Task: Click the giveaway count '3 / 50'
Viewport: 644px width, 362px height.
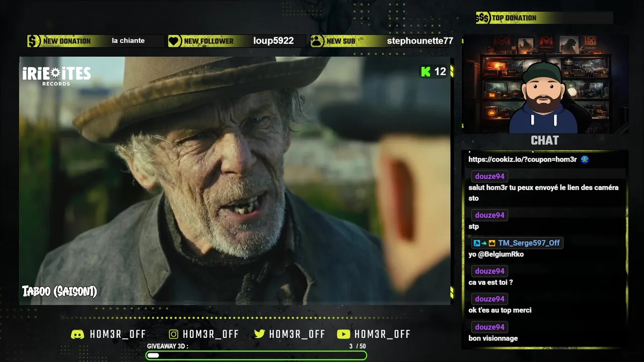Action: coord(358,346)
